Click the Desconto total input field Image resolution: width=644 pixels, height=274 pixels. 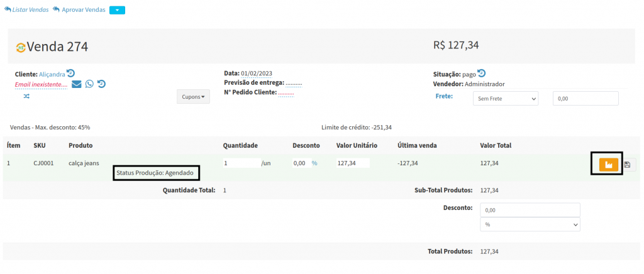[530, 211]
